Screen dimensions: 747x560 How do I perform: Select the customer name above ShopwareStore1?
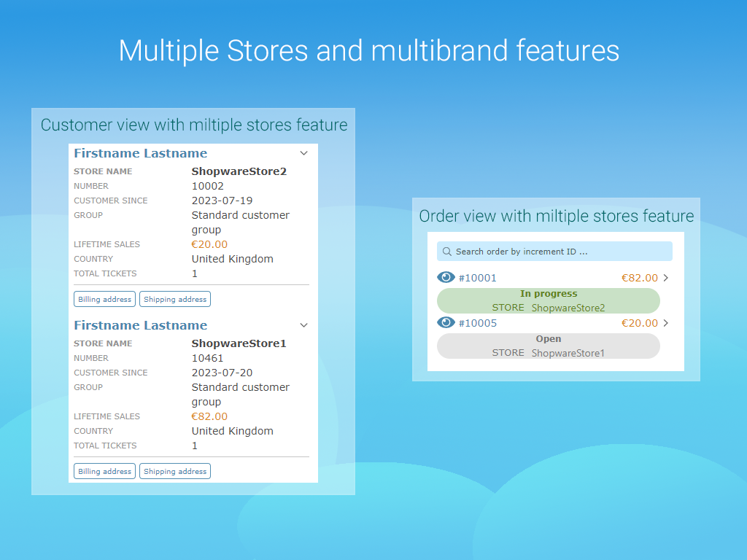point(140,325)
